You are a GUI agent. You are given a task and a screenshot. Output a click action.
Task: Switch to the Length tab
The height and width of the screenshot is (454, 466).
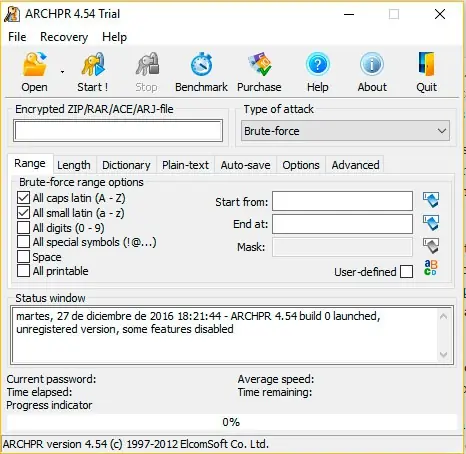coord(74,165)
